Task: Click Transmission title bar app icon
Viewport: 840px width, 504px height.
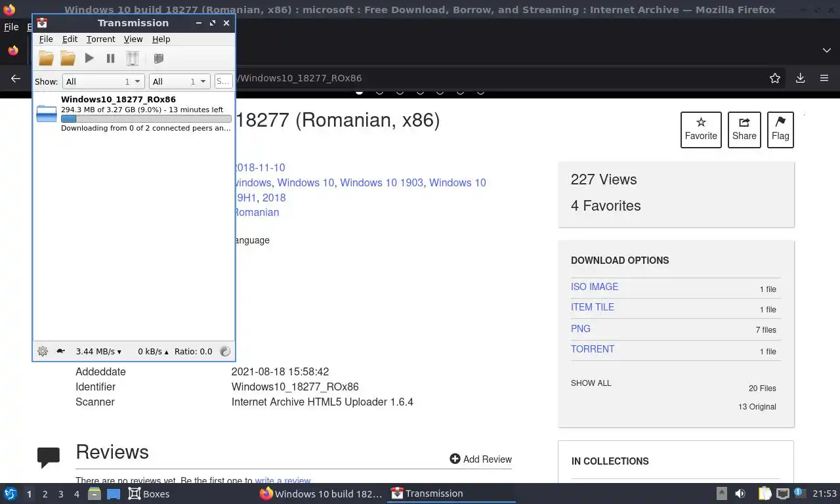Action: pos(42,23)
